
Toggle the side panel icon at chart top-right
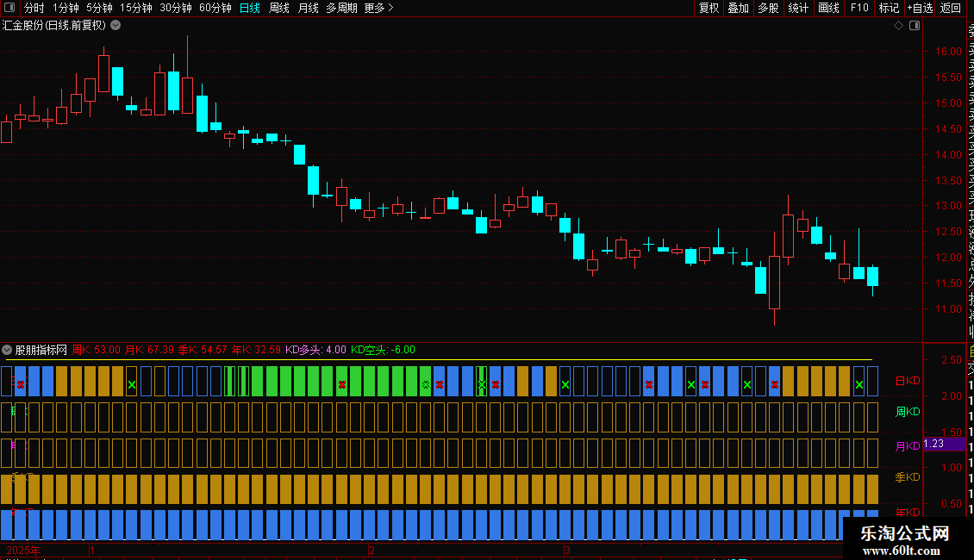coord(915,26)
